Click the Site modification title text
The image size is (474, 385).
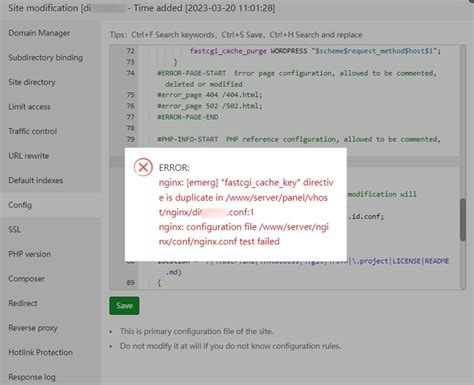click(142, 8)
